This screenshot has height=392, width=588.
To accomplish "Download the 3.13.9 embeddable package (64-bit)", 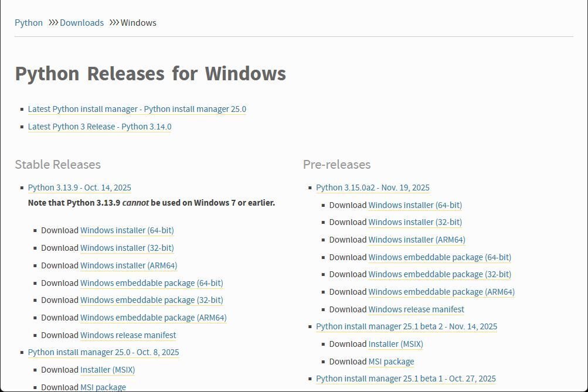I will [151, 283].
